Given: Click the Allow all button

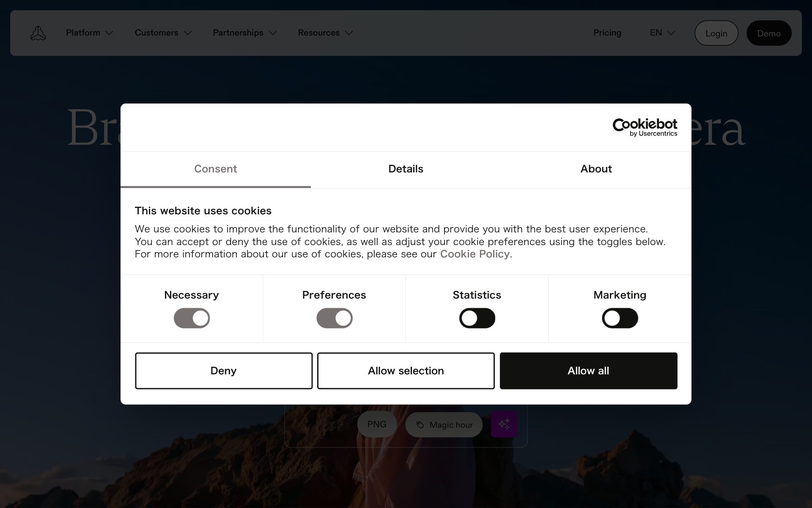Looking at the screenshot, I should pyautogui.click(x=589, y=371).
